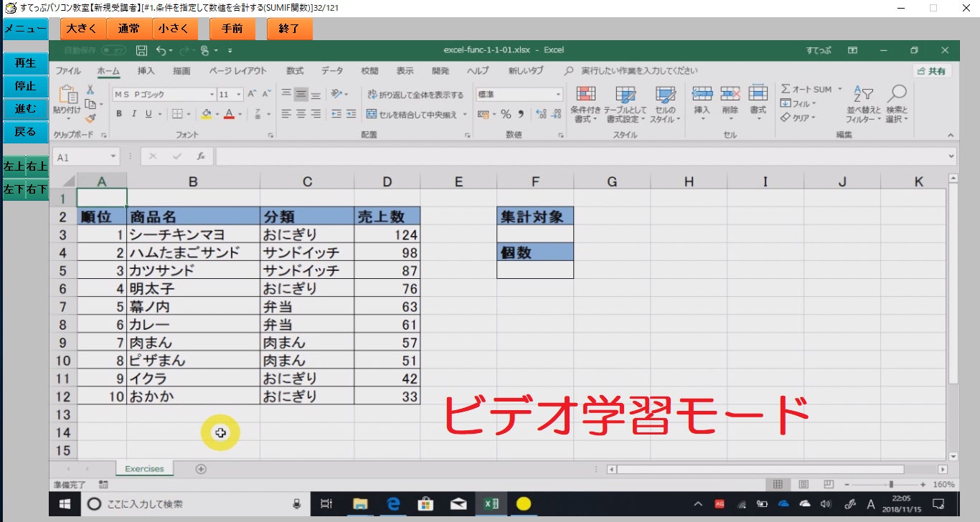980x522 pixels.
Task: Open the Name Box dropdown arrow
Action: [x=113, y=157]
